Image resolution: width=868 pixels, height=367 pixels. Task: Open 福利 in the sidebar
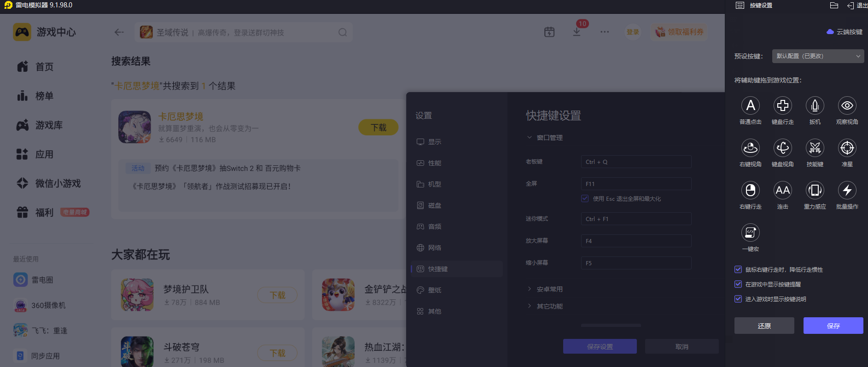(x=35, y=212)
